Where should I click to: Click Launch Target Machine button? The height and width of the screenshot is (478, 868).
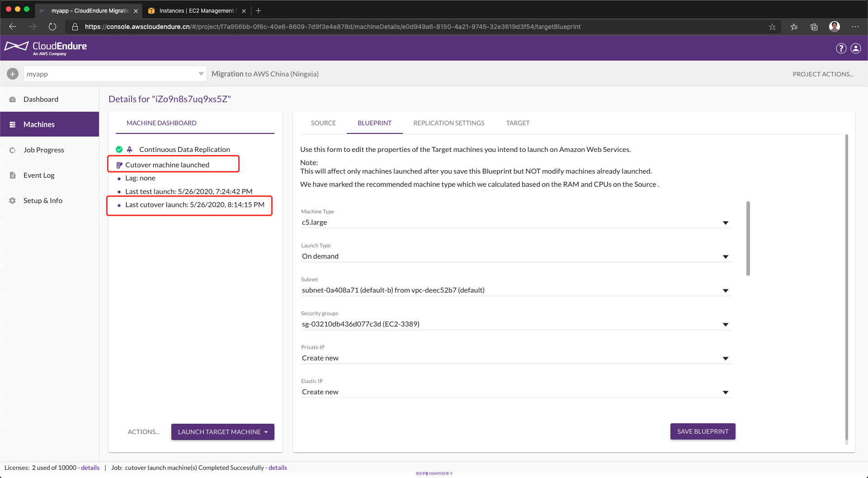tap(222, 432)
